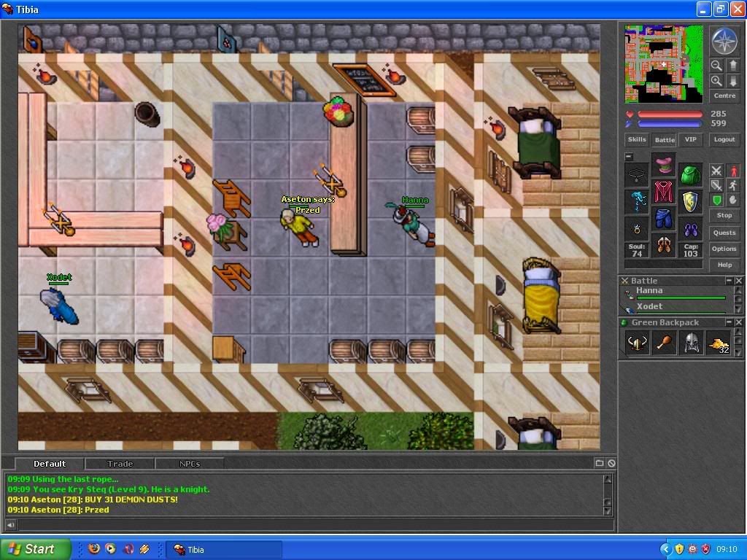The height and width of the screenshot is (560, 747).
Task: Select Xodet in the Battle list
Action: (x=676, y=308)
